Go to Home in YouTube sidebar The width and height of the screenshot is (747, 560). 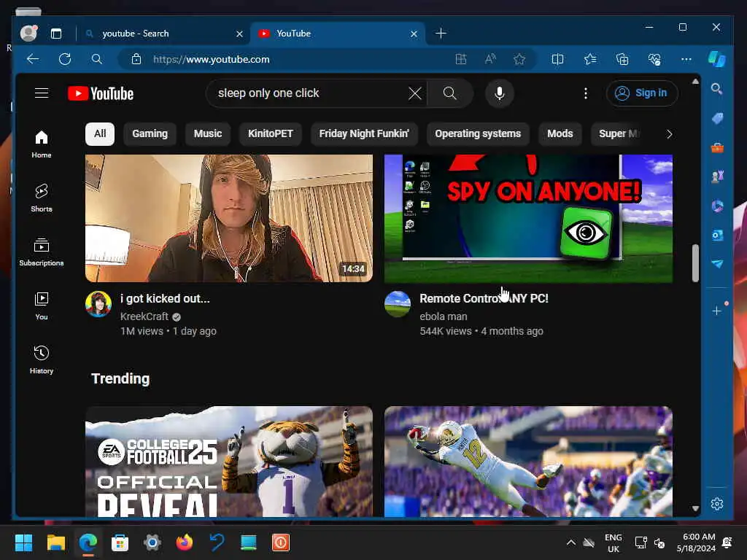42,144
